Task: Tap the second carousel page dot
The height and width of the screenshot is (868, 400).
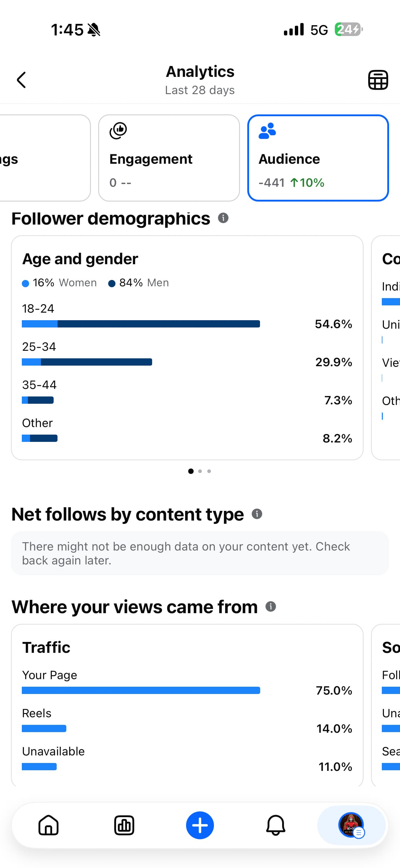Action: [200, 471]
